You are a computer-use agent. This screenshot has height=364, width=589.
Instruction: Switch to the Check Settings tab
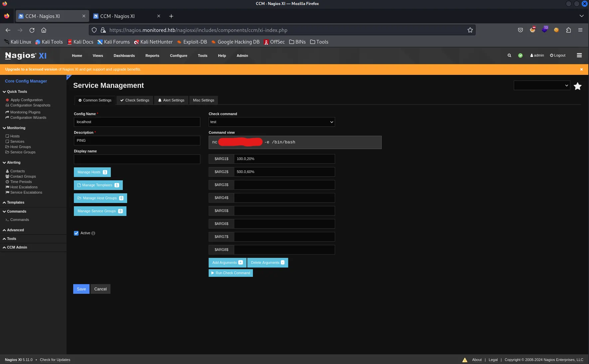[135, 100]
